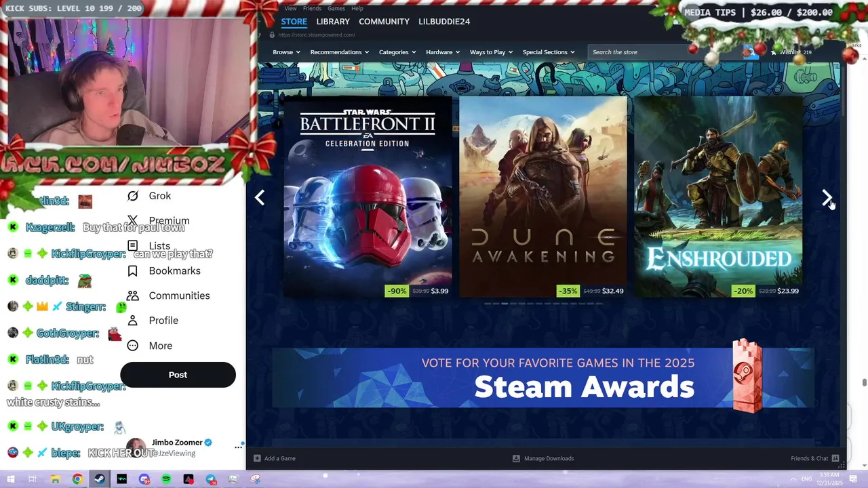The height and width of the screenshot is (488, 868).
Task: Click the More circle icon in X sidebar
Action: (x=133, y=346)
